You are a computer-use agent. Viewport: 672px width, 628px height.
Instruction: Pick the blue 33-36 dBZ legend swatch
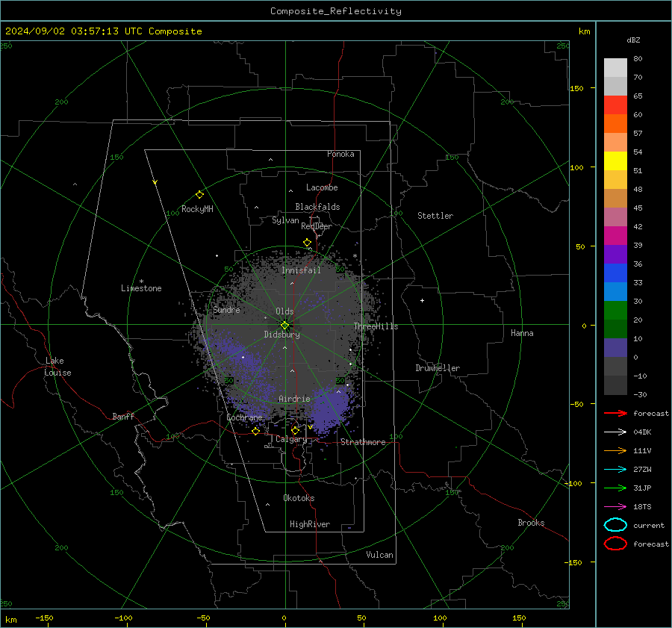click(x=615, y=273)
